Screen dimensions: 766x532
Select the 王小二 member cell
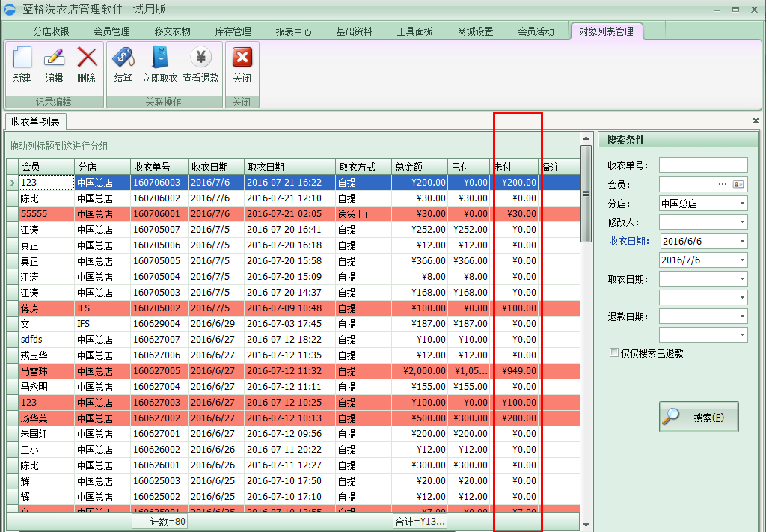(46, 450)
